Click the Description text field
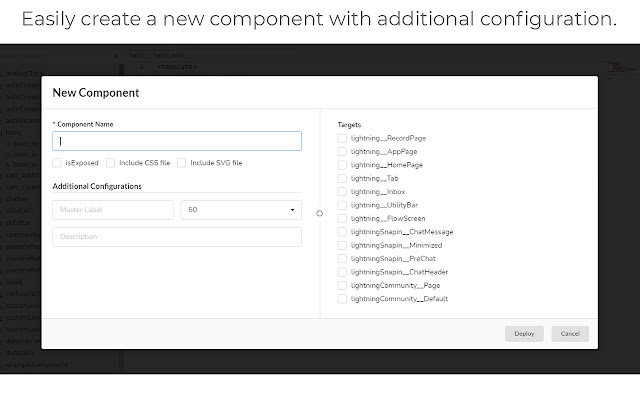The height and width of the screenshot is (400, 640). click(177, 237)
